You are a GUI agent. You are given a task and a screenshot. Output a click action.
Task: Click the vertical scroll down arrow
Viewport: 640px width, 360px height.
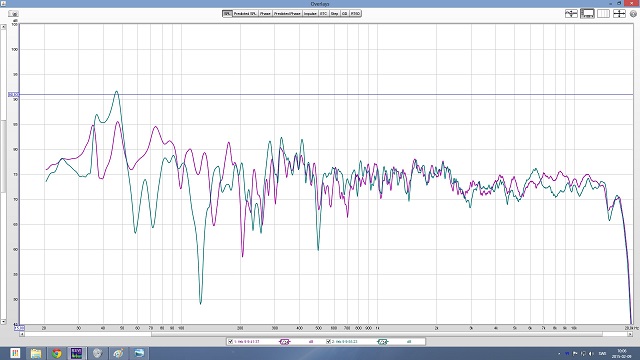click(3, 322)
